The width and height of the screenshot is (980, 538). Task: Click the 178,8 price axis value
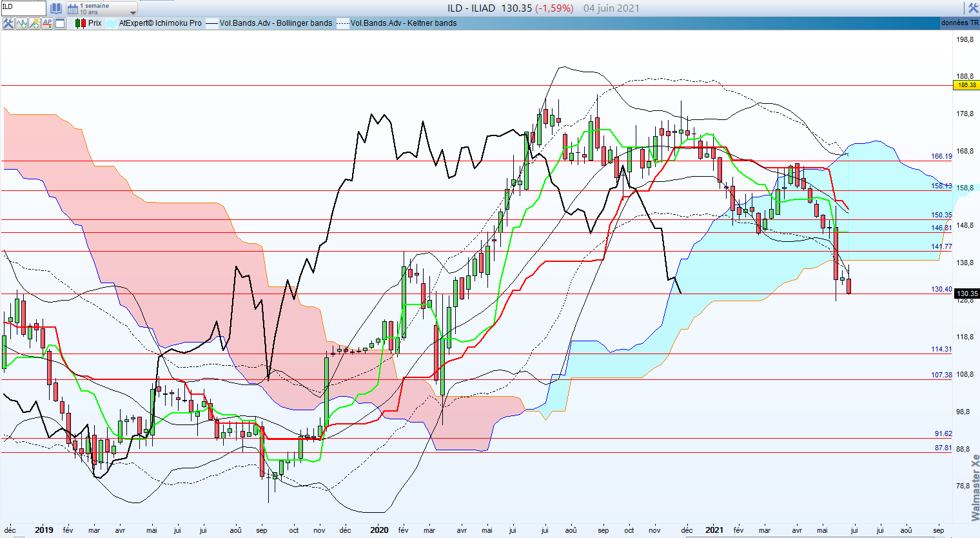(965, 114)
